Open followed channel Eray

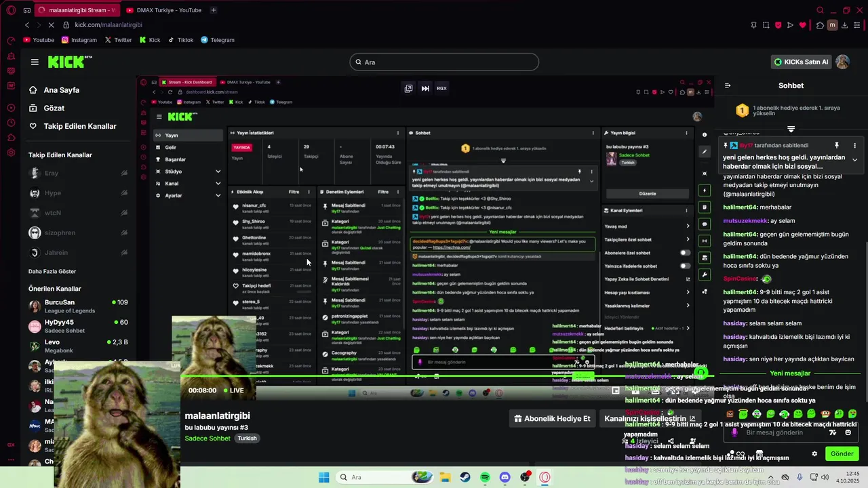79,174
